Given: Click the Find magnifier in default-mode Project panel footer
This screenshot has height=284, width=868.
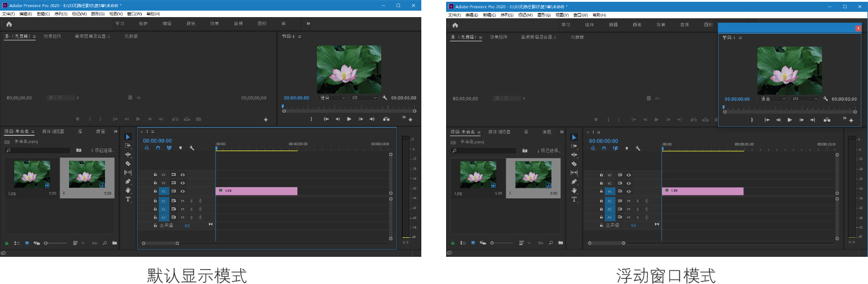Looking at the screenshot, I should pos(105,243).
